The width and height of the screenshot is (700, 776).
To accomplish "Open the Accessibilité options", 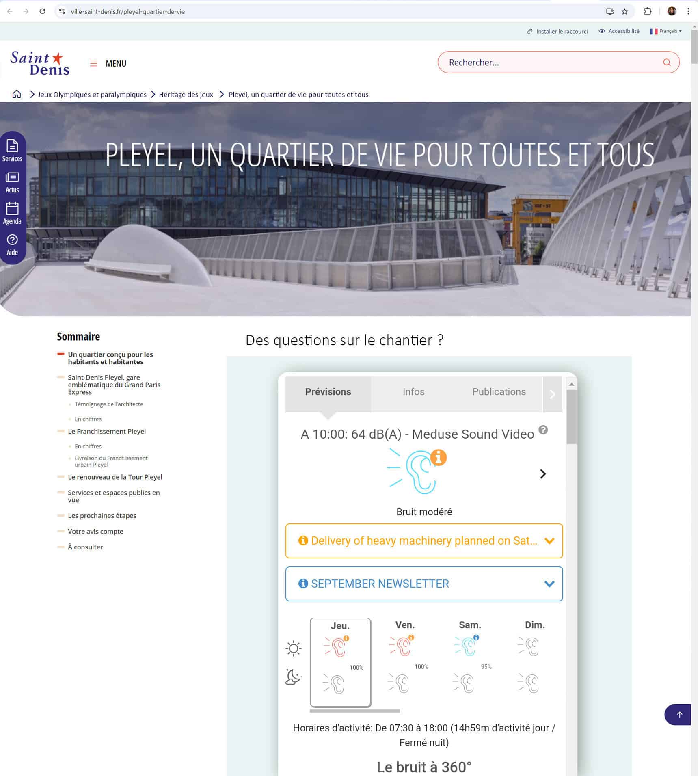I will (x=620, y=31).
